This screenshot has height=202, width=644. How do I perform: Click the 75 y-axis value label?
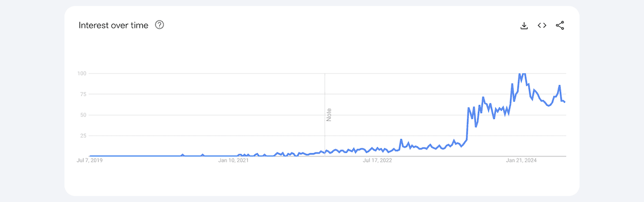pyautogui.click(x=84, y=94)
